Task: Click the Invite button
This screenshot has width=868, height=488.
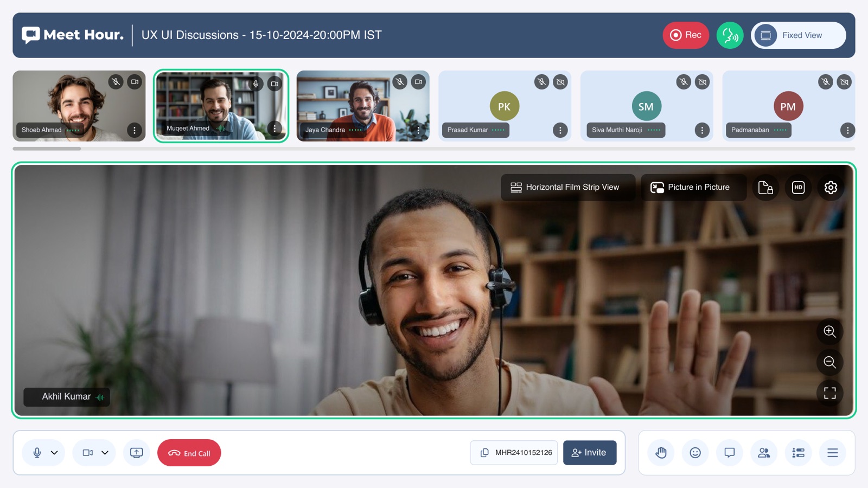Action: point(590,453)
